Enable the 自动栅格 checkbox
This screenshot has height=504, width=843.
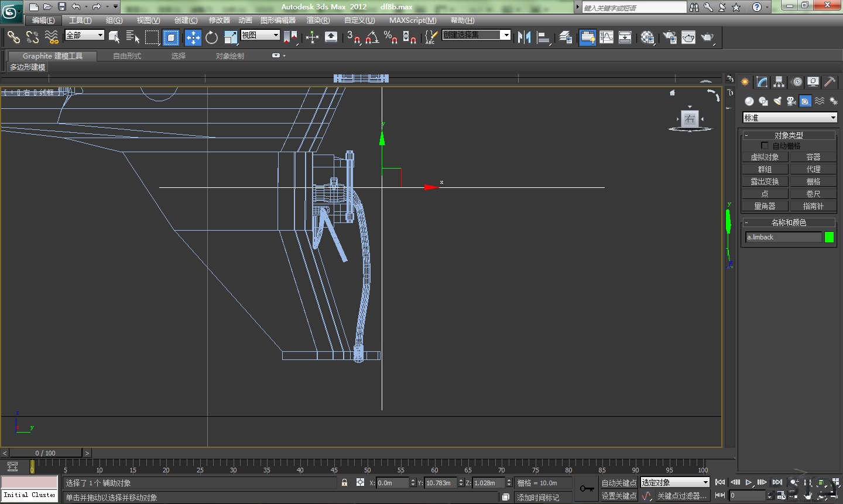click(765, 145)
